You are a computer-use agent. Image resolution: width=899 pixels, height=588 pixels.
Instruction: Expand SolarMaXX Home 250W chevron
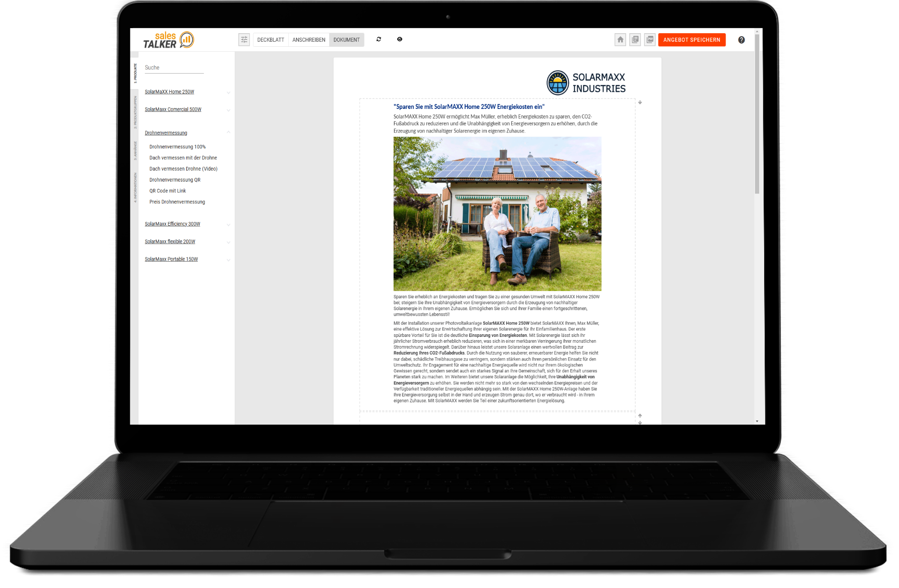[228, 93]
